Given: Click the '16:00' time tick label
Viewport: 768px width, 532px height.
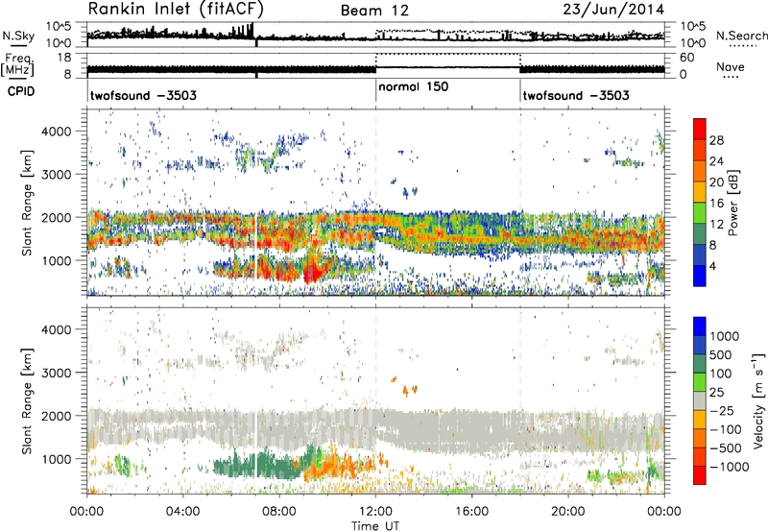Looking at the screenshot, I should (471, 512).
